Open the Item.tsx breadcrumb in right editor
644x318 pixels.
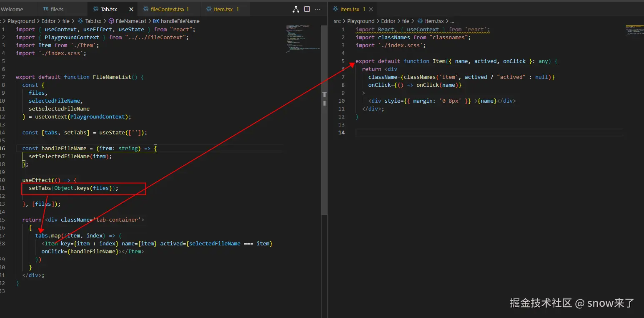pyautogui.click(x=434, y=21)
